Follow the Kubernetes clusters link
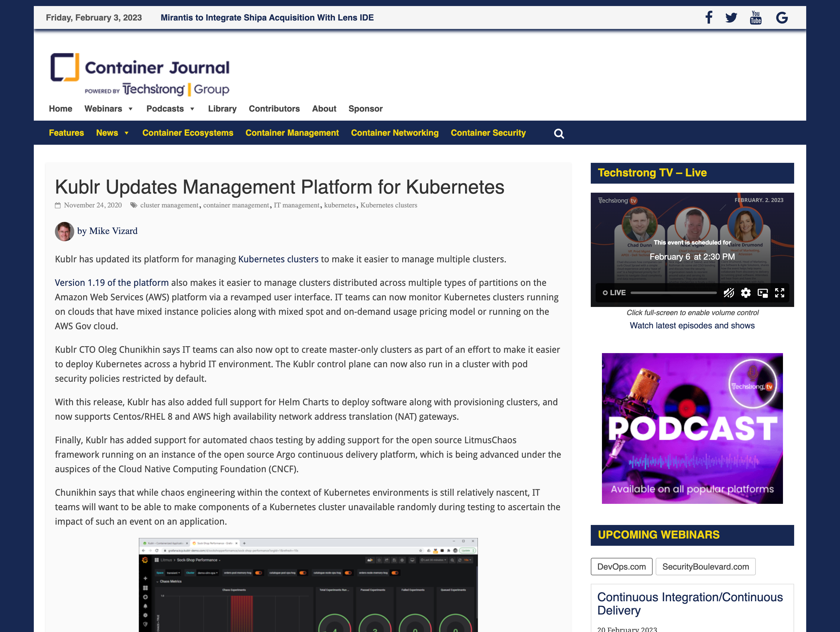Screen dimensions: 840x632 278,259
